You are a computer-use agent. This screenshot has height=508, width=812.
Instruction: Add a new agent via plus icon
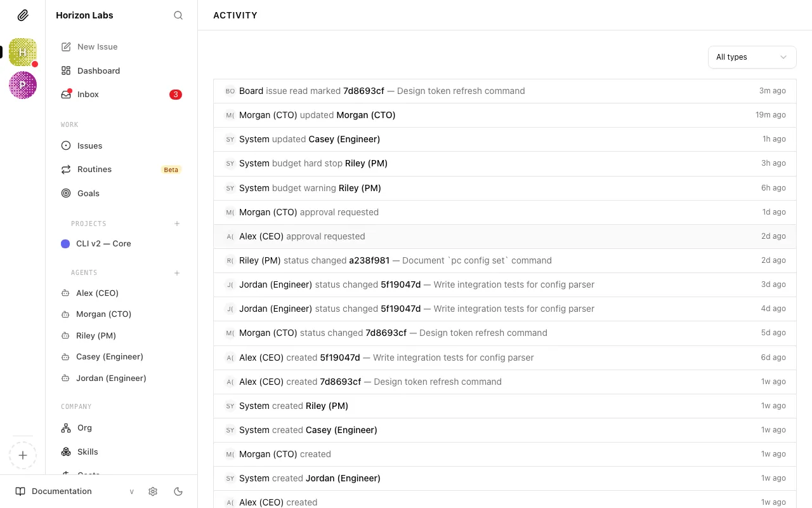click(x=177, y=273)
